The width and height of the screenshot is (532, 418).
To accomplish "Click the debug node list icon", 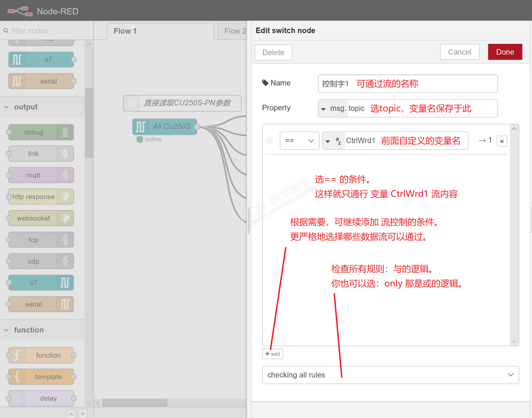I will [x=65, y=132].
